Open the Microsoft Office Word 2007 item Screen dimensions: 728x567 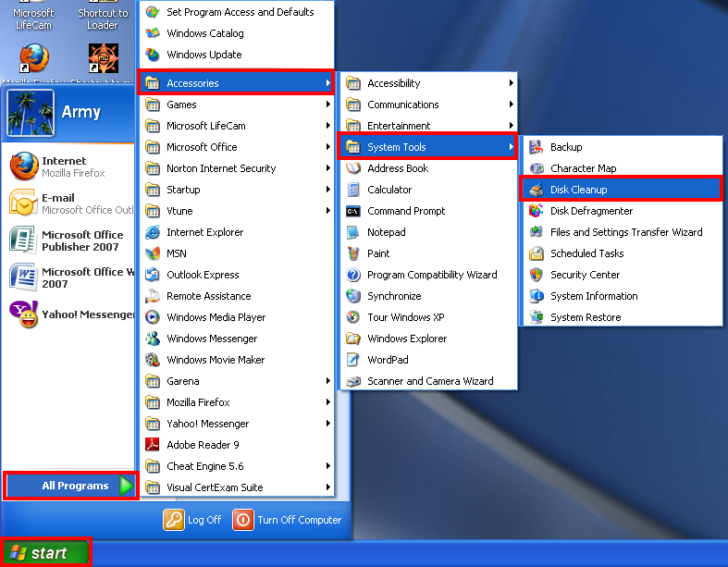(69, 277)
